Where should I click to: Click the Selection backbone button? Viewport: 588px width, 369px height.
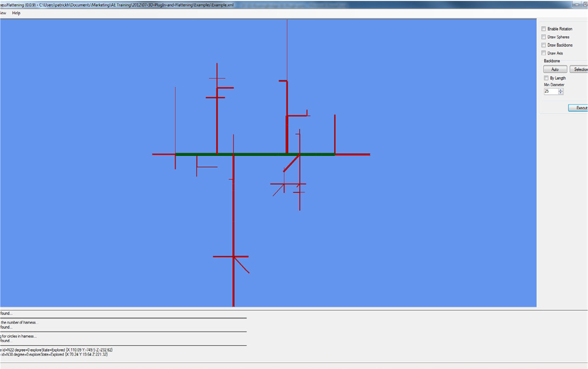coord(579,69)
